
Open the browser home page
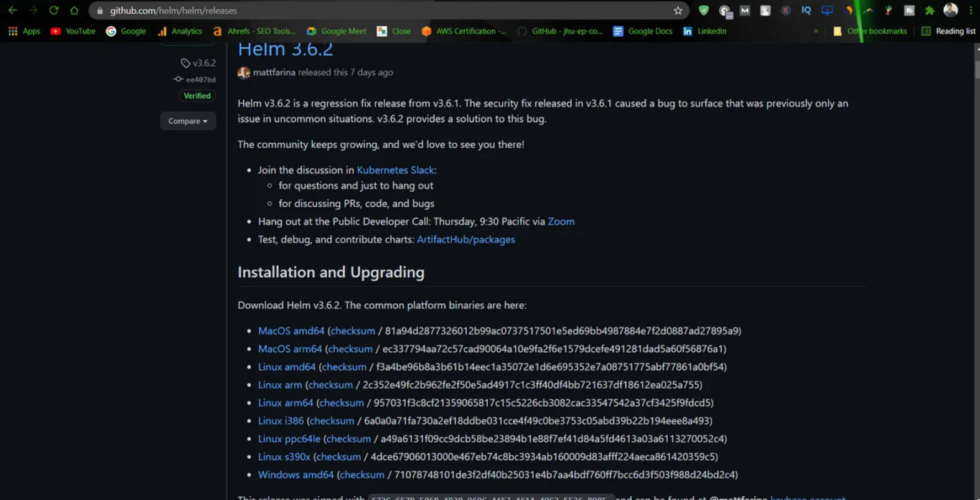[x=74, y=11]
